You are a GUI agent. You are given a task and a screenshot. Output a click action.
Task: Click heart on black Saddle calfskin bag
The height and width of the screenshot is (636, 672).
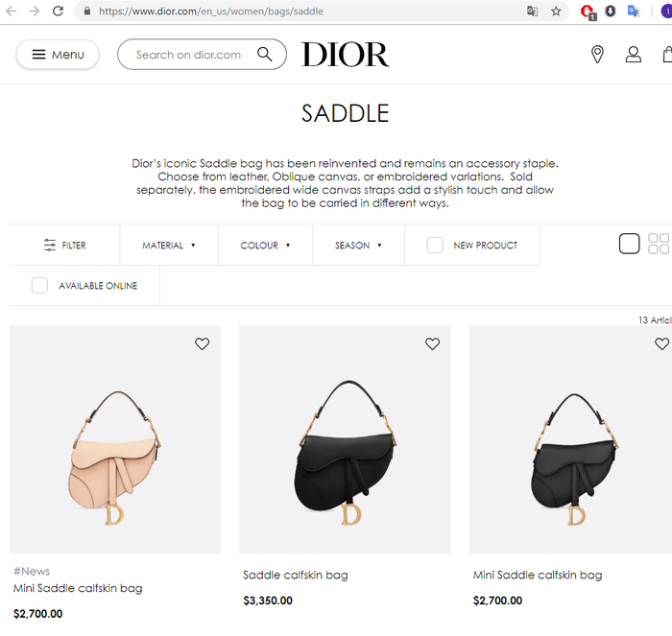(432, 343)
